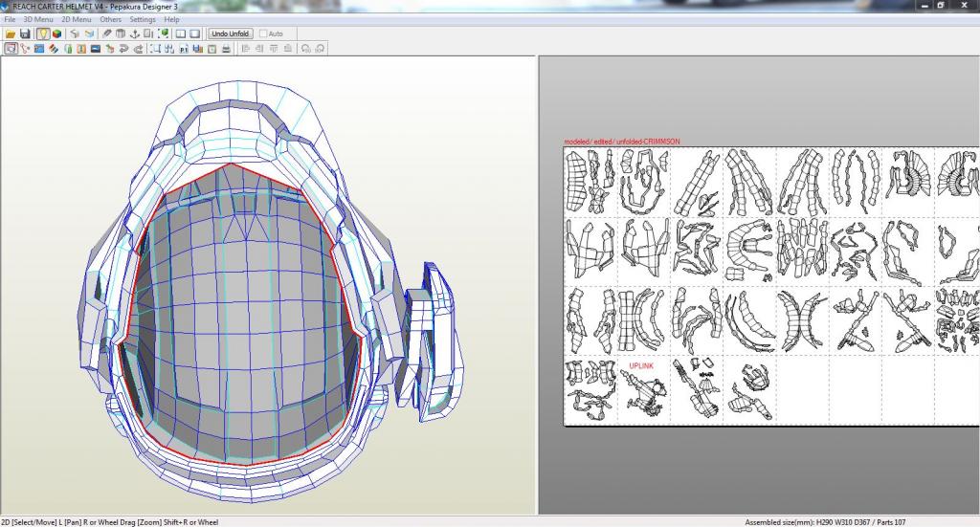Screen dimensions: 980x527
Task: Choose the Select and Move tool icon
Action: [x=11, y=49]
